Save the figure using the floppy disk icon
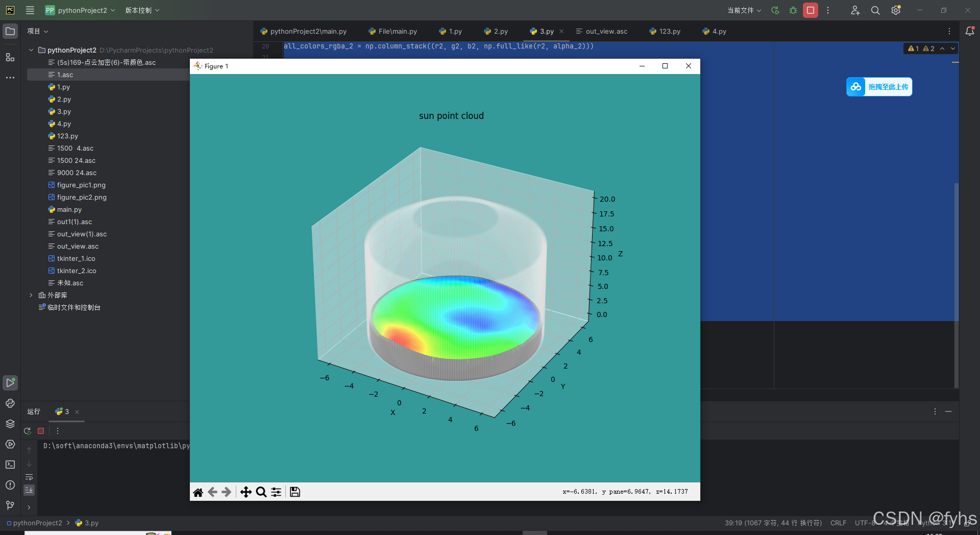980x535 pixels. [295, 492]
